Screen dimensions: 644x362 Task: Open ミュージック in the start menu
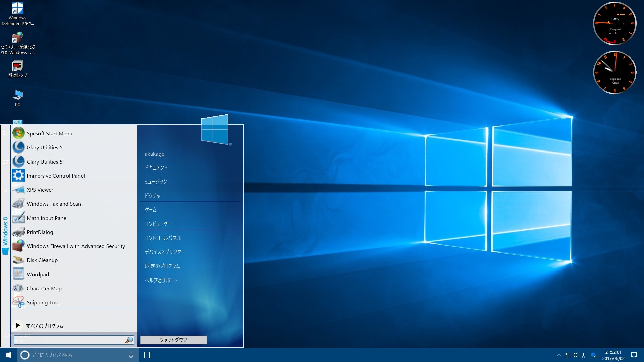pos(156,182)
